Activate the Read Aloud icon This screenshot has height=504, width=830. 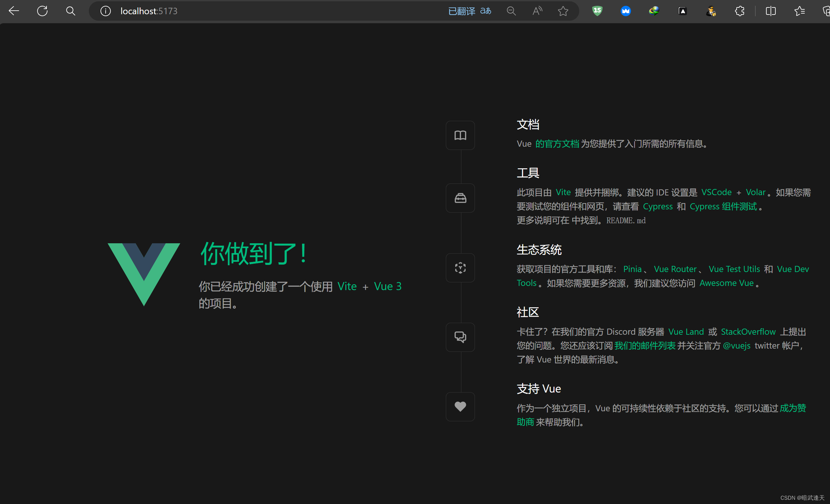(x=537, y=11)
